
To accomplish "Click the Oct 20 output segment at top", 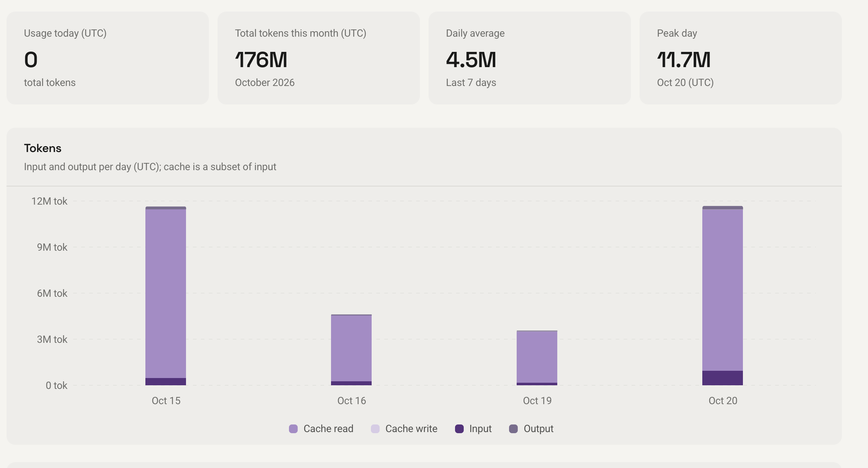I will [723, 208].
